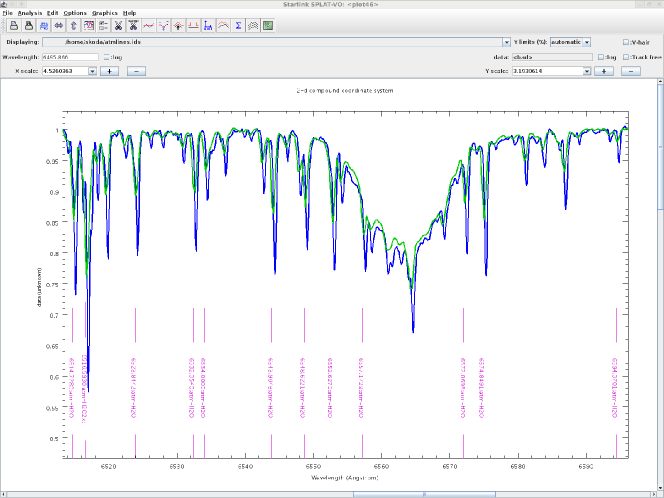Viewport: 664px width, 498px height.
Task: Click the sigma statistics icon
Action: [x=238, y=25]
